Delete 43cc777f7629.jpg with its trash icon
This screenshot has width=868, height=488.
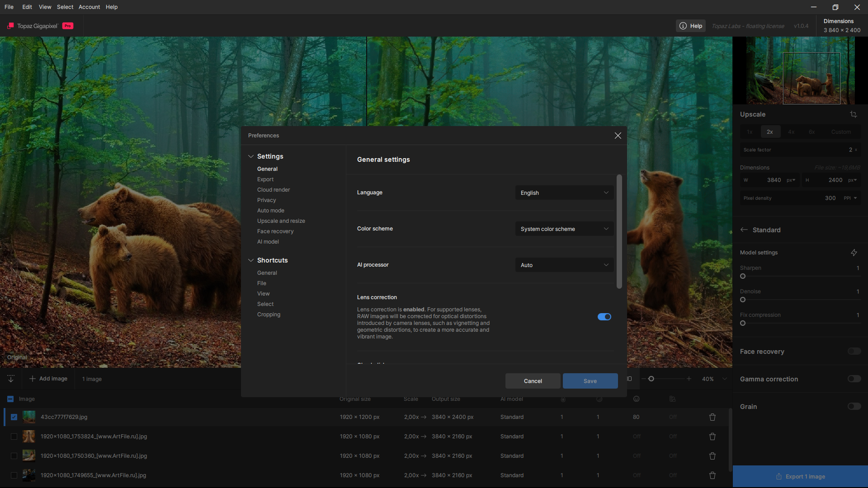(x=712, y=417)
